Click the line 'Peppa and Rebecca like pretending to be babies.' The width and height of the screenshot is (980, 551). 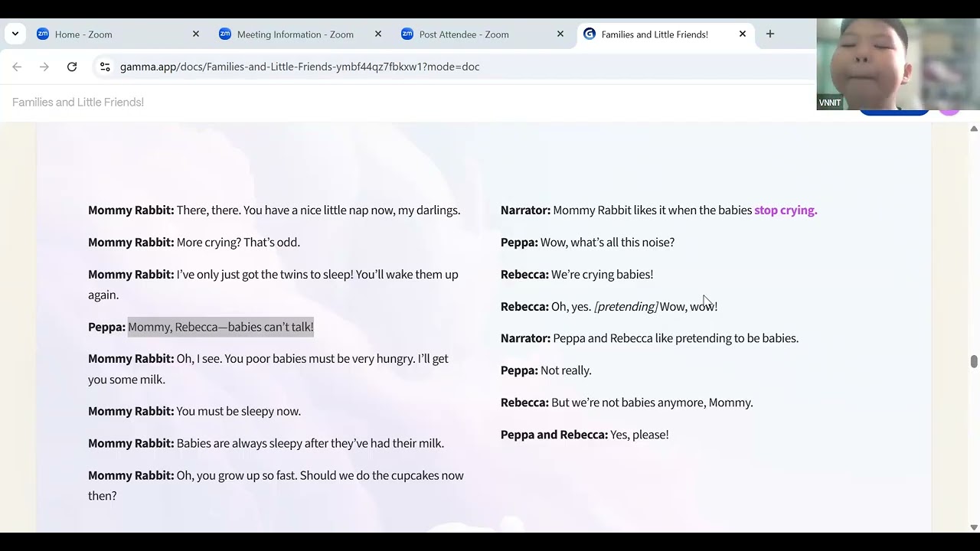tap(675, 338)
